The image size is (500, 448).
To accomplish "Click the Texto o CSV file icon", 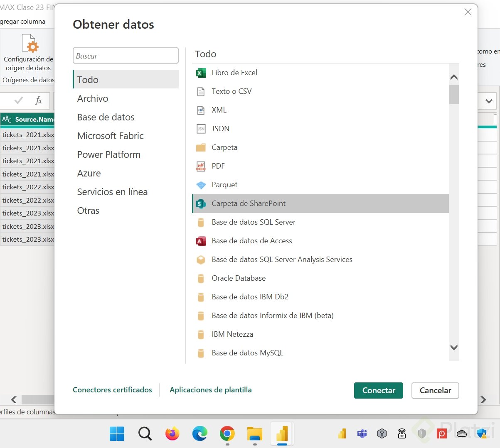I will tap(201, 92).
